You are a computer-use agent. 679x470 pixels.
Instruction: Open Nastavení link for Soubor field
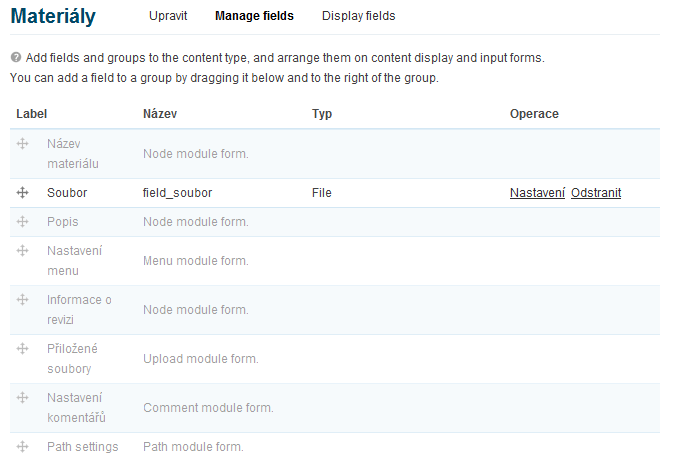(x=537, y=193)
